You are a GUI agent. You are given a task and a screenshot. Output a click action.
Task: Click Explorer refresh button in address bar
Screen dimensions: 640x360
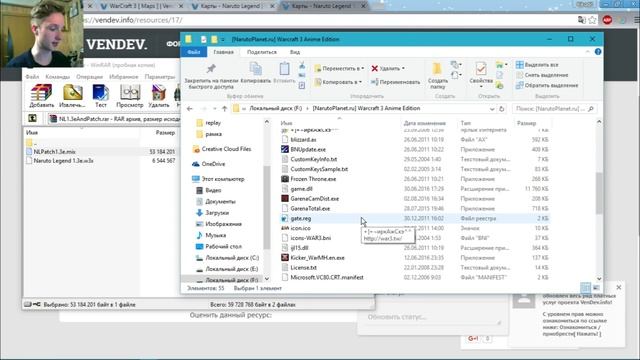click(502, 109)
